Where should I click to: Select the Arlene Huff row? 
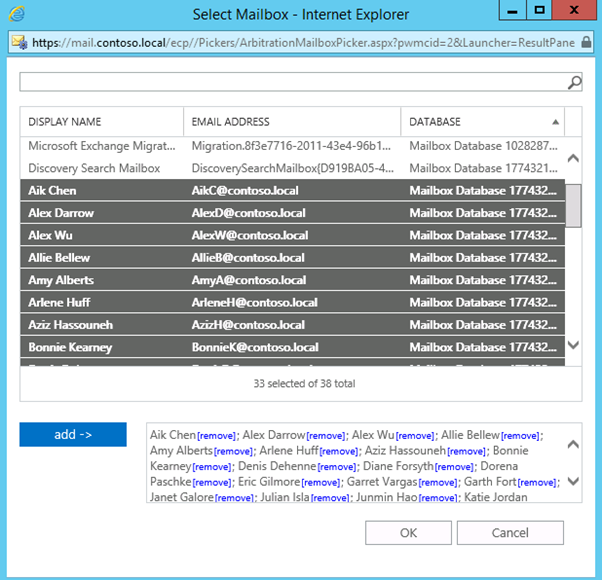coord(293,302)
